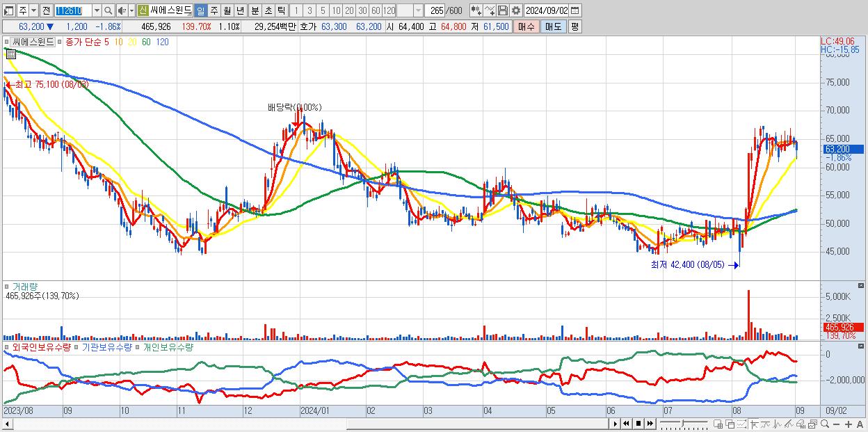
Task: Click the speaker sound icon
Action: click(122, 10)
